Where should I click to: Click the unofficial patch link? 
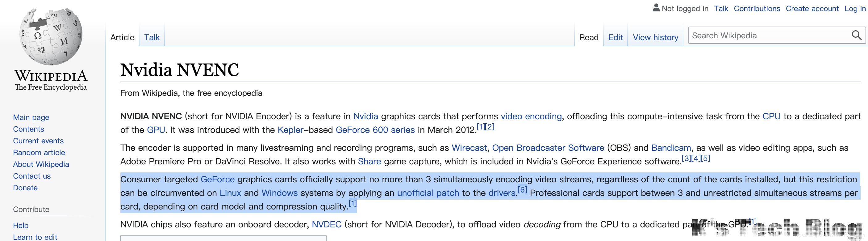click(428, 193)
